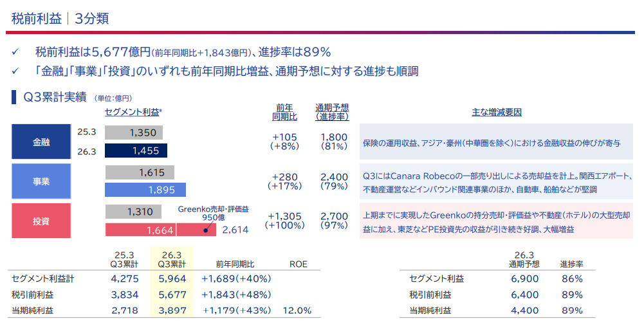Click the 税引前利益 row label in left table

[32, 295]
